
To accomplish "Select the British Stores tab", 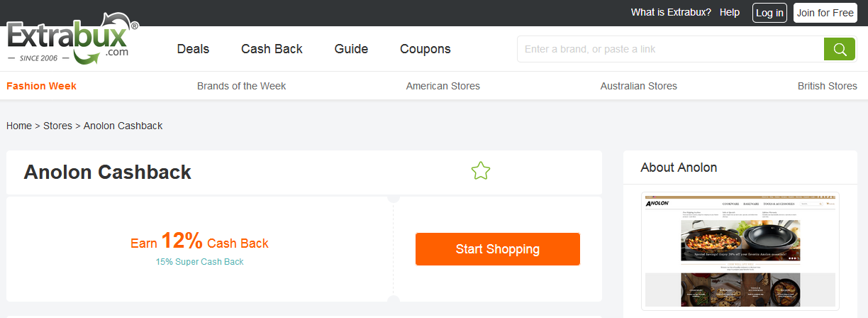I will point(828,86).
